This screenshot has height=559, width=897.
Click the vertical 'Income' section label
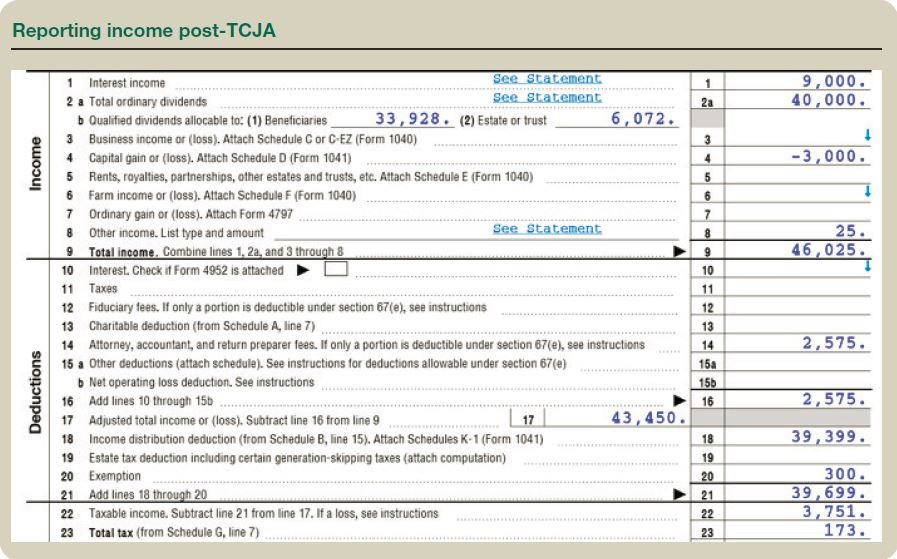coord(35,164)
